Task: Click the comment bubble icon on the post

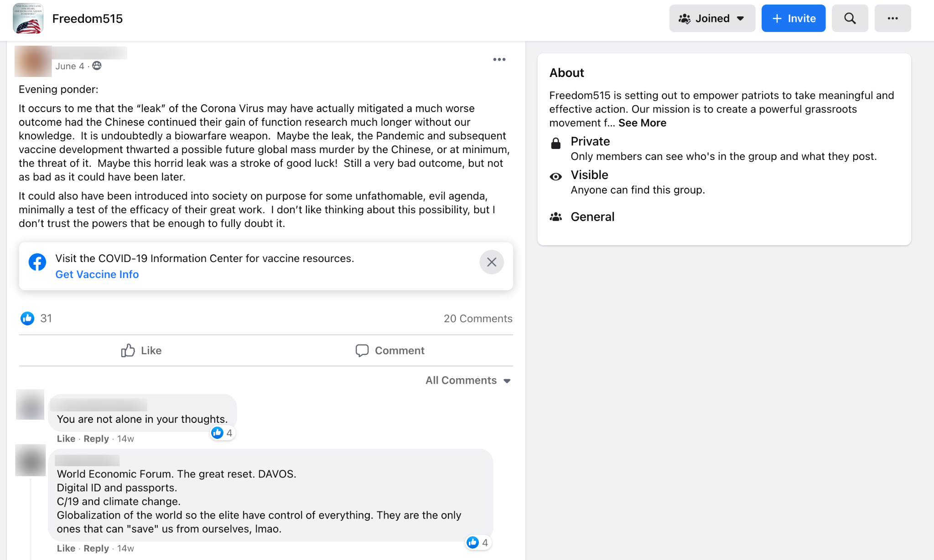Action: (362, 350)
